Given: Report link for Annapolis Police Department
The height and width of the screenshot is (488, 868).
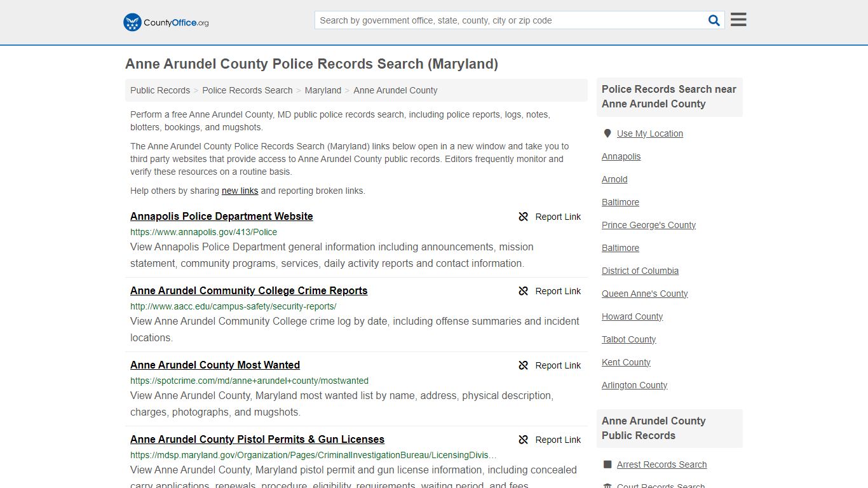Looking at the screenshot, I should click(550, 217).
